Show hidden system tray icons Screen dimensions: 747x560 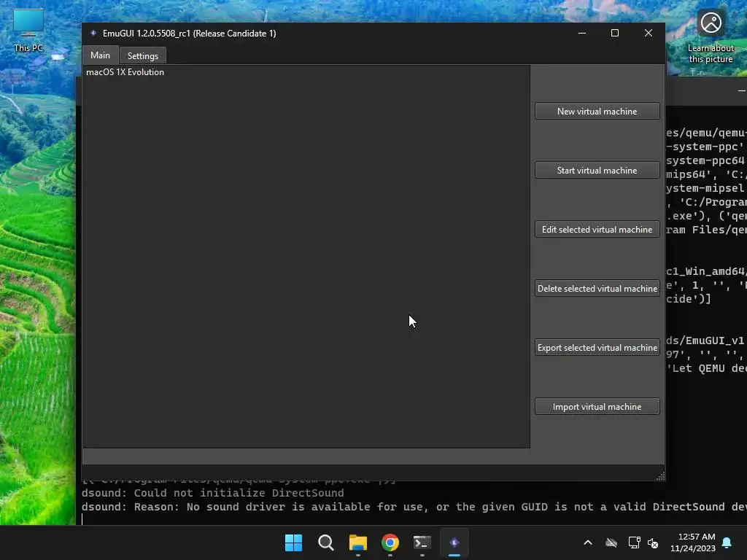(588, 542)
